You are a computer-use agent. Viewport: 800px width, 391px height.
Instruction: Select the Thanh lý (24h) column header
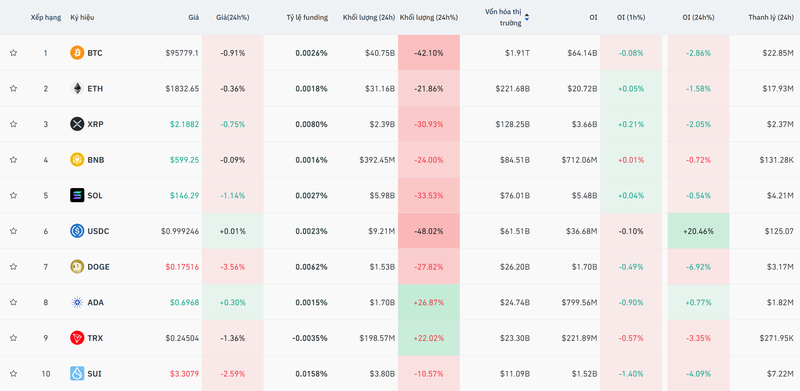(x=771, y=17)
